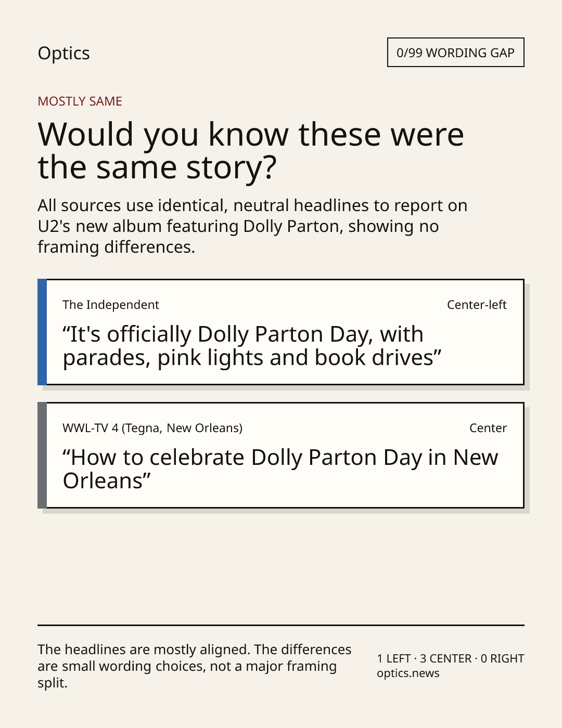Image resolution: width=562 pixels, height=728 pixels.
Task: Click the Center-left bias label
Action: pos(477,305)
